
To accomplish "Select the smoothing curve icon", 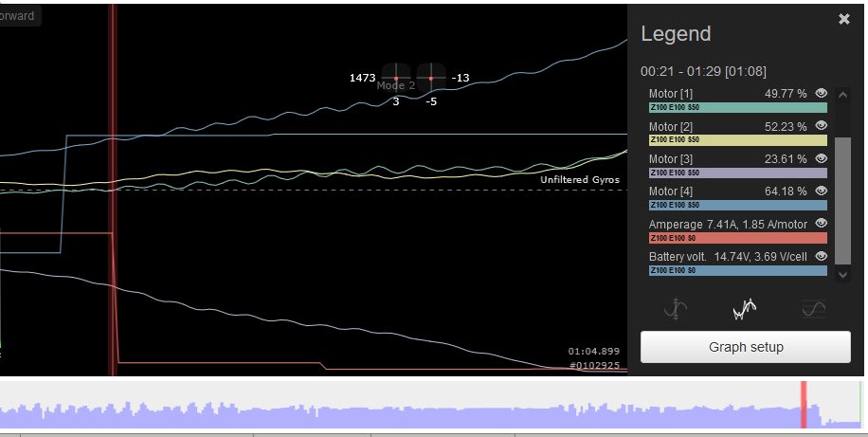I will tap(813, 309).
